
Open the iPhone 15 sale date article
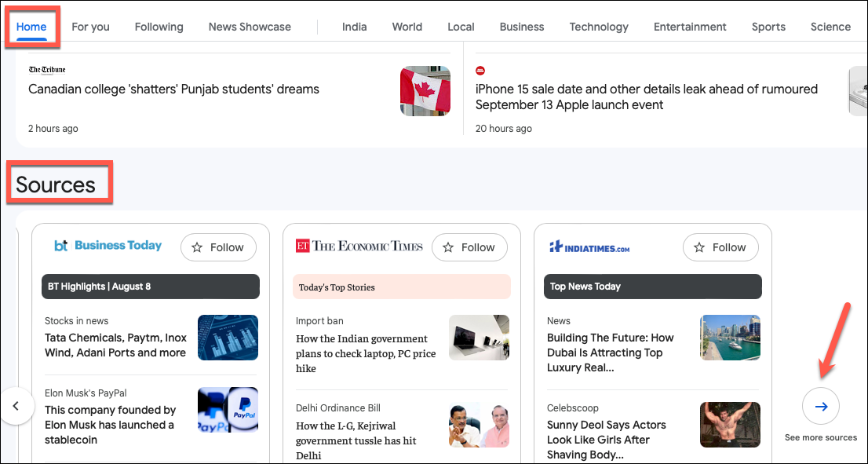click(646, 97)
